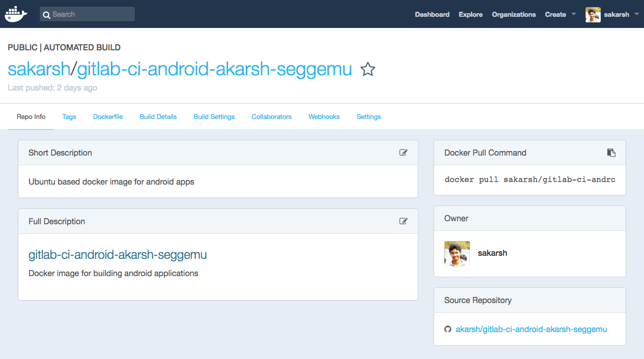Click the GitHub icon in Source Repository
Image resolution: width=644 pixels, height=359 pixels.
pyautogui.click(x=448, y=330)
